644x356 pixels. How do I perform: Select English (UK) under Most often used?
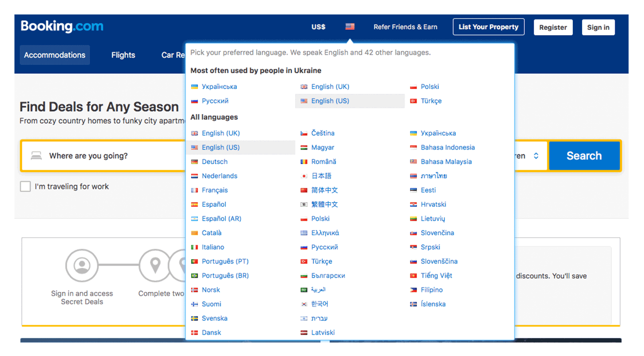pyautogui.click(x=330, y=87)
